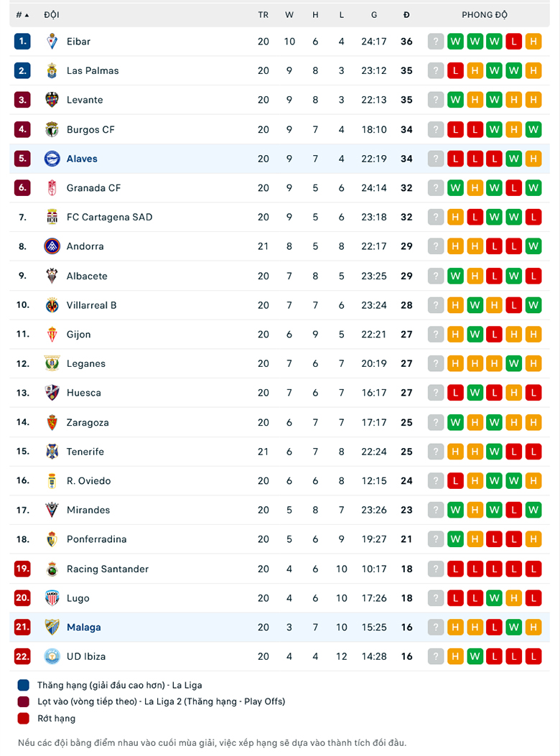Click the Eibar club crest icon
The image size is (560, 756).
pos(52,42)
